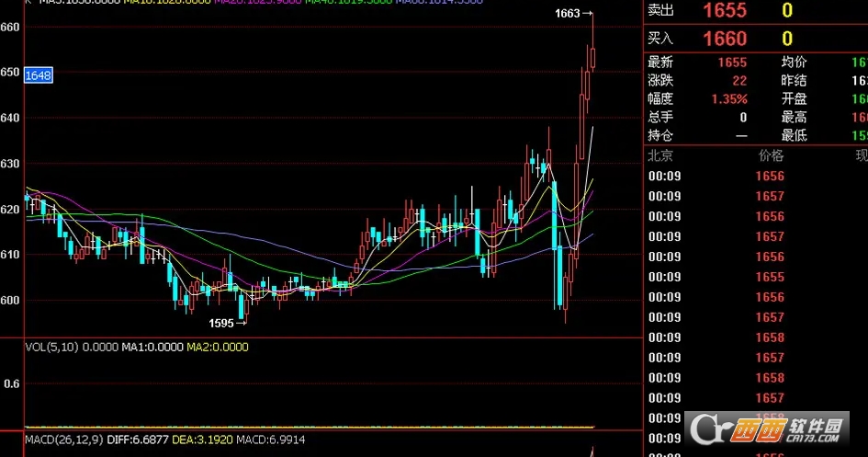Click the 均价 average price label

[794, 63]
